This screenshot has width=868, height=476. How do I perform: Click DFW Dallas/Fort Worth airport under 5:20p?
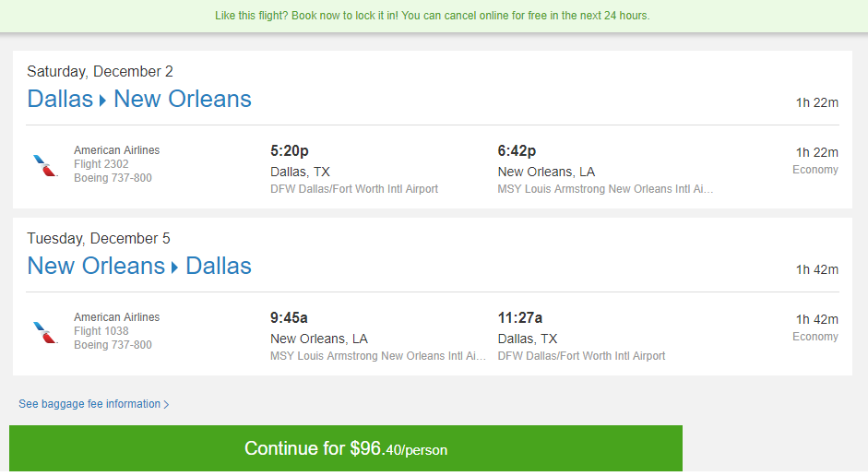(353, 189)
